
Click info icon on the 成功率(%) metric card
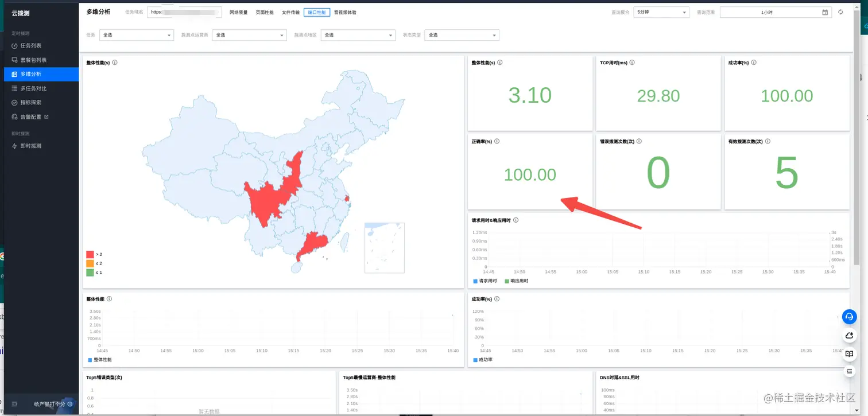(x=754, y=63)
